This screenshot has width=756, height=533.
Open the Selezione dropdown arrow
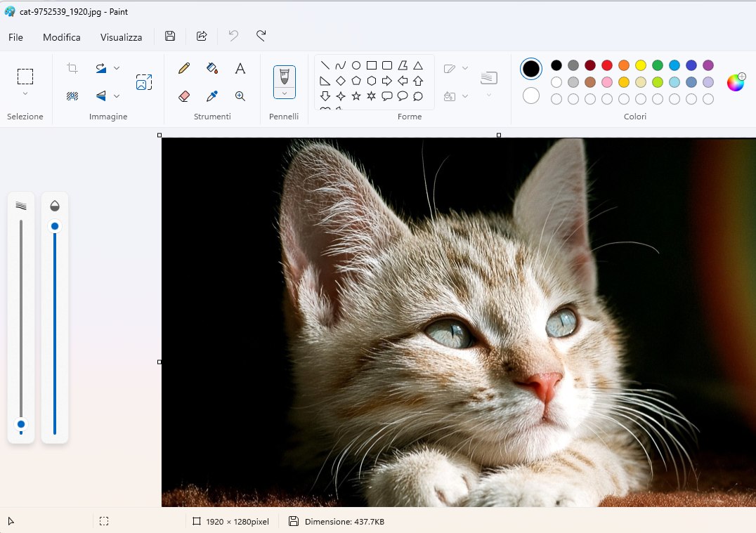tap(25, 92)
